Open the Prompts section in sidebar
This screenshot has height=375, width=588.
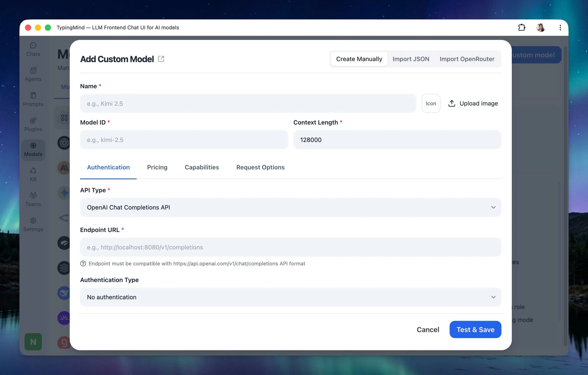(x=33, y=99)
